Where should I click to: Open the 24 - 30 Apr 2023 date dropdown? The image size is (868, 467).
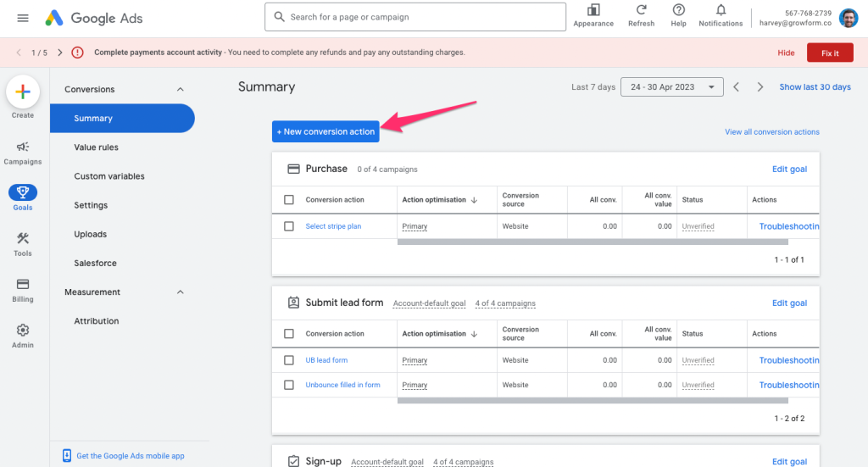pyautogui.click(x=672, y=86)
